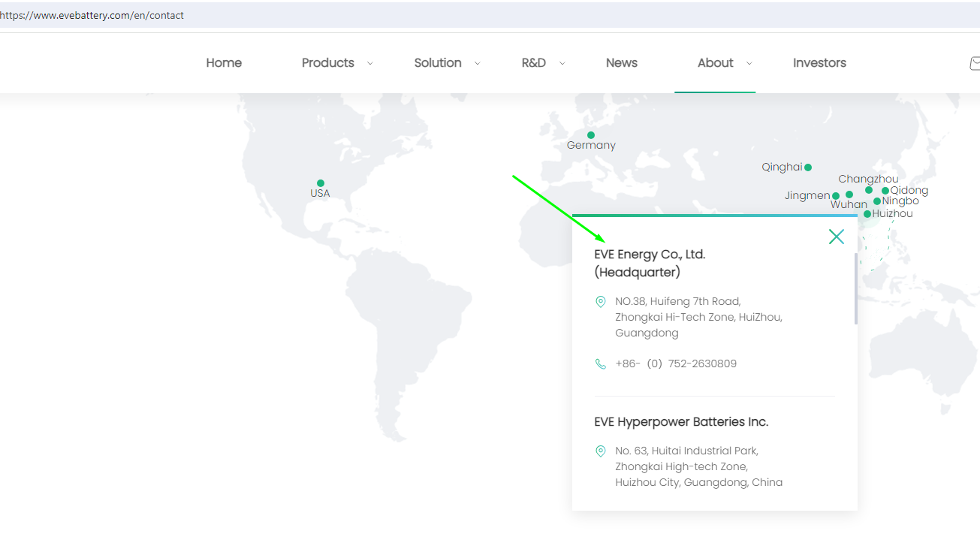Click the location pin icon beside No. 63 Huitai address
This screenshot has width=980, height=549.
point(600,451)
